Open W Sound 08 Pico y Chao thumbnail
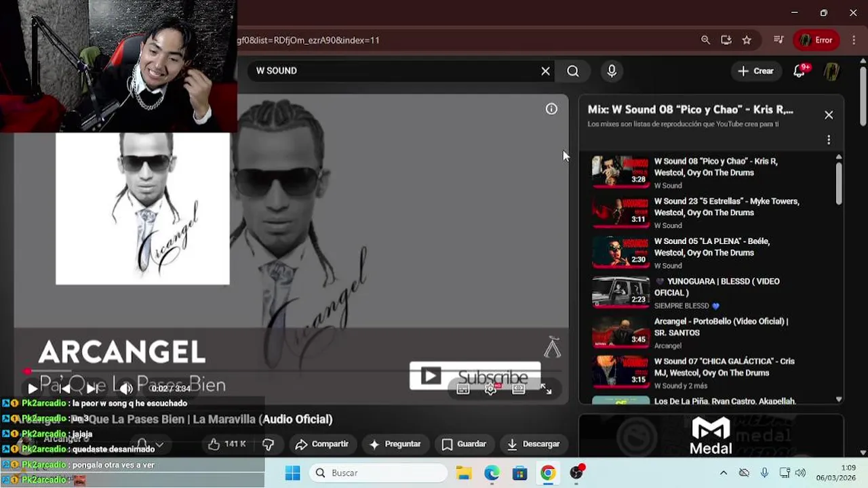Screen dimensions: 868x488 [x=620, y=171]
